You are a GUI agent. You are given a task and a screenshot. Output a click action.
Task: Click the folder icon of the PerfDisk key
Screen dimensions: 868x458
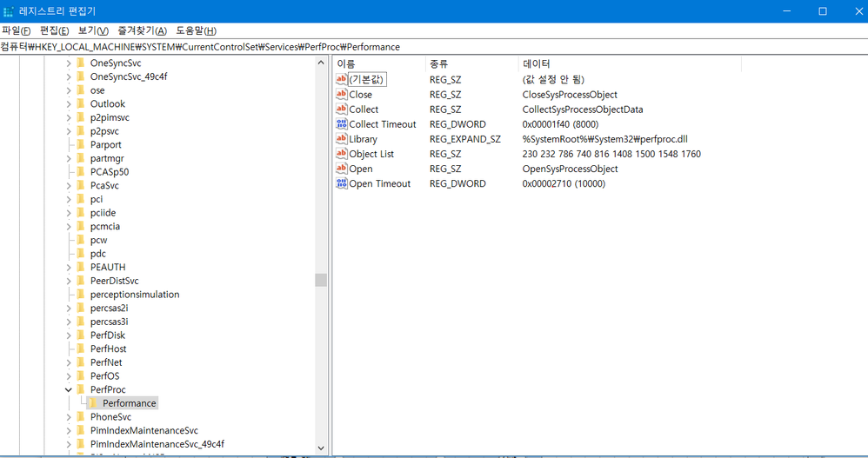pos(81,335)
